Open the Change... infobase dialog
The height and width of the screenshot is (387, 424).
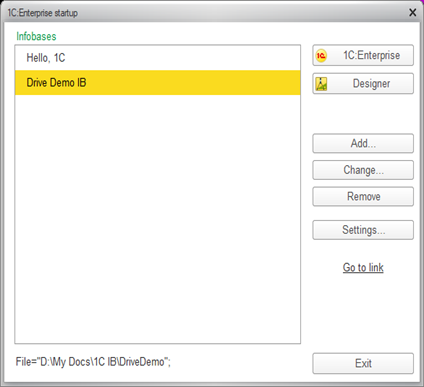coord(363,170)
